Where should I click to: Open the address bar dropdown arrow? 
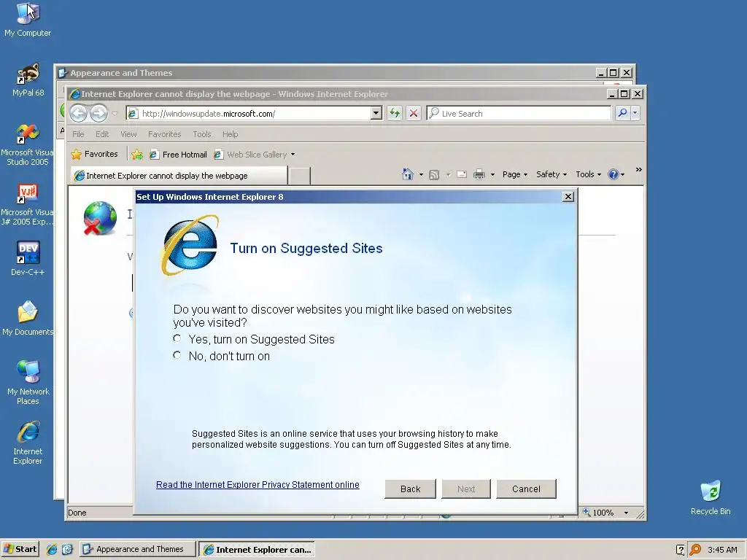point(376,113)
